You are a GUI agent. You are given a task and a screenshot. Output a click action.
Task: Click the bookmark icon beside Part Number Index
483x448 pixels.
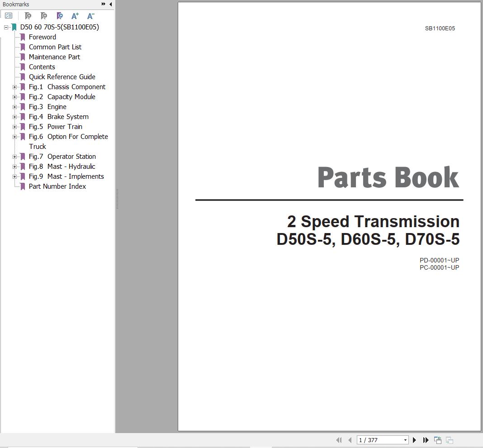click(x=23, y=186)
